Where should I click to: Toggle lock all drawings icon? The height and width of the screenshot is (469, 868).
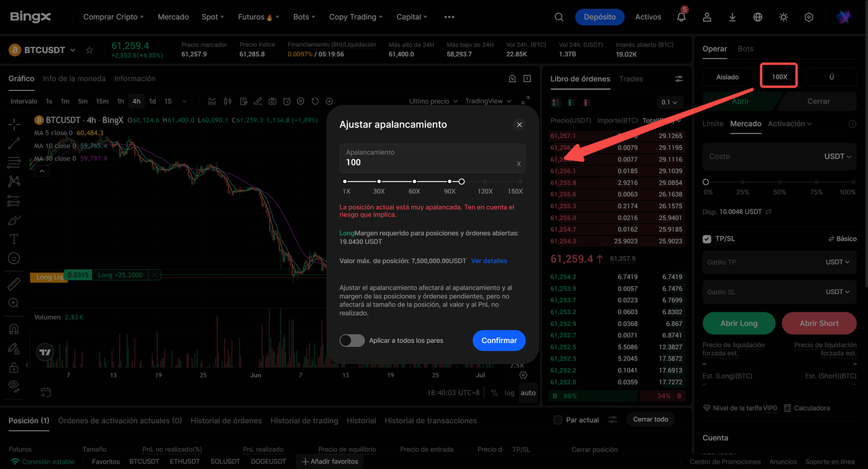tap(14, 367)
